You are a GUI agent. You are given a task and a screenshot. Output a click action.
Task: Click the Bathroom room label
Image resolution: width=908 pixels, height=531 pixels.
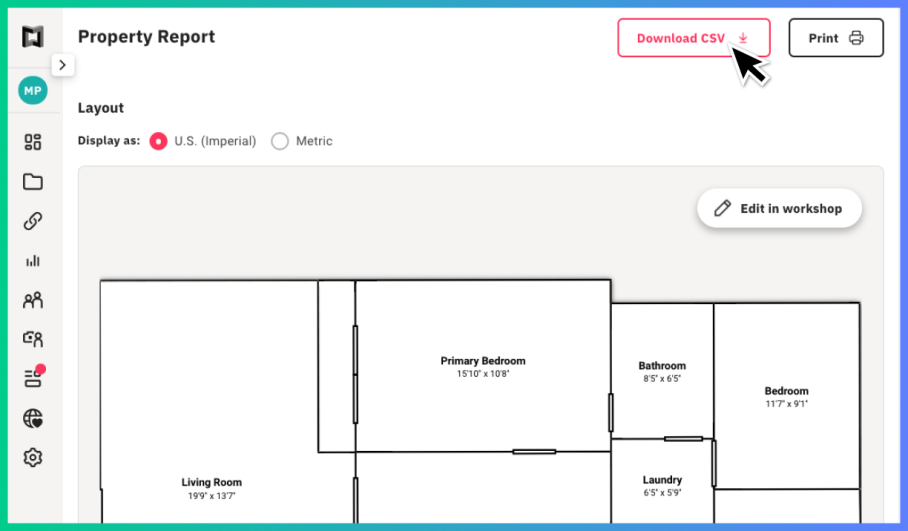[662, 366]
